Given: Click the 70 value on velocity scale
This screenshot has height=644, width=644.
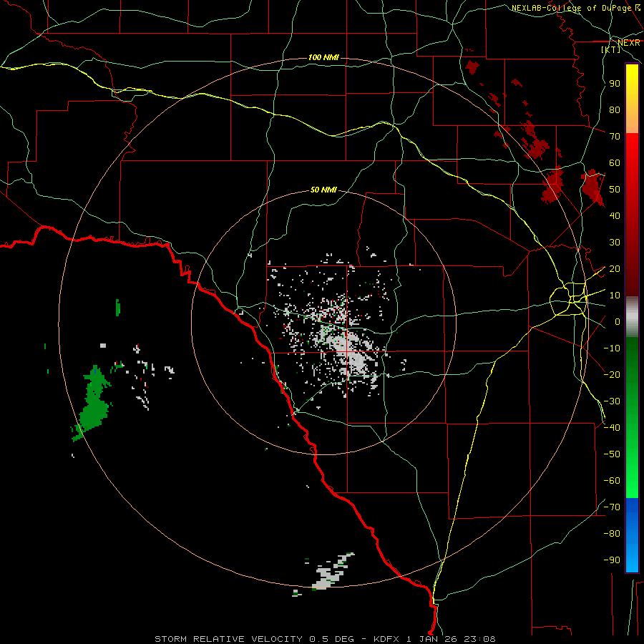Looking at the screenshot, I should [615, 137].
